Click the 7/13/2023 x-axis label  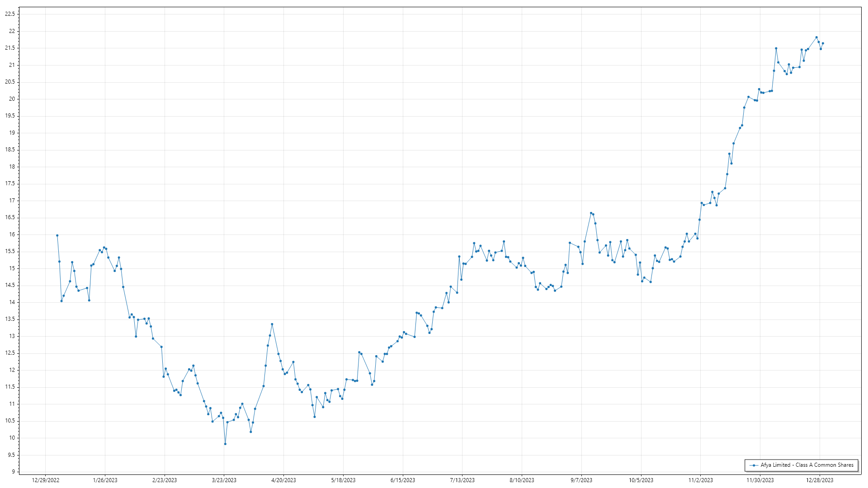click(x=462, y=480)
